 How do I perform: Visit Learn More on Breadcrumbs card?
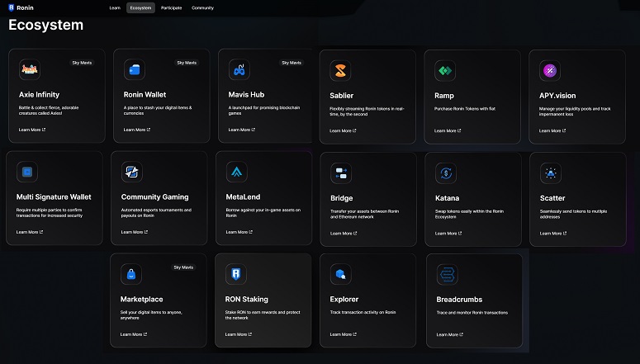point(449,335)
